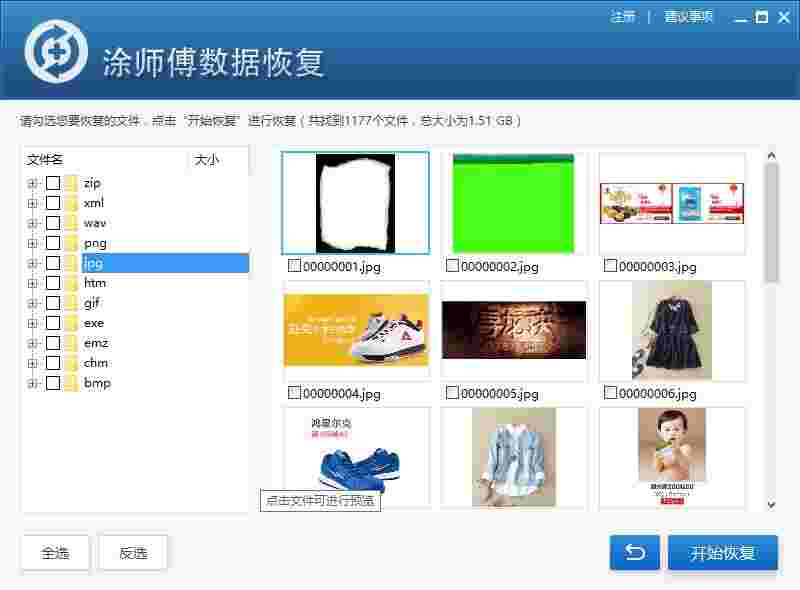
Task: Click the bmp folder icon
Action: (71, 382)
